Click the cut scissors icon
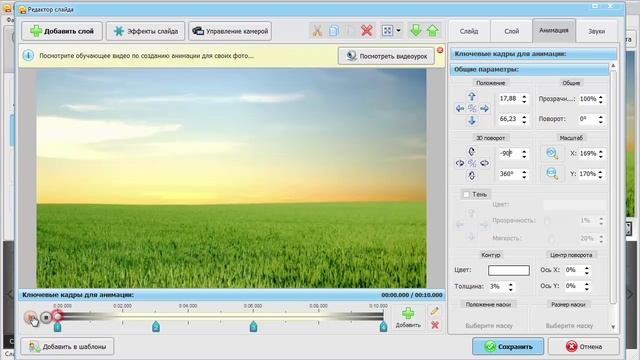Screen dimensions: 640x360 pos(317,31)
